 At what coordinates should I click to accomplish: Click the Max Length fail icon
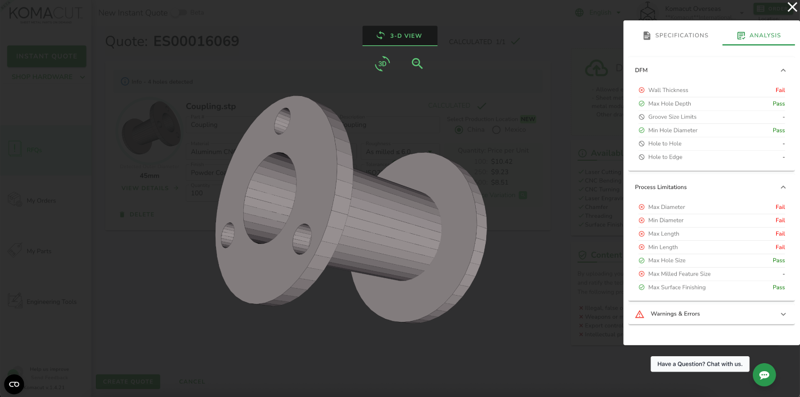(641, 234)
